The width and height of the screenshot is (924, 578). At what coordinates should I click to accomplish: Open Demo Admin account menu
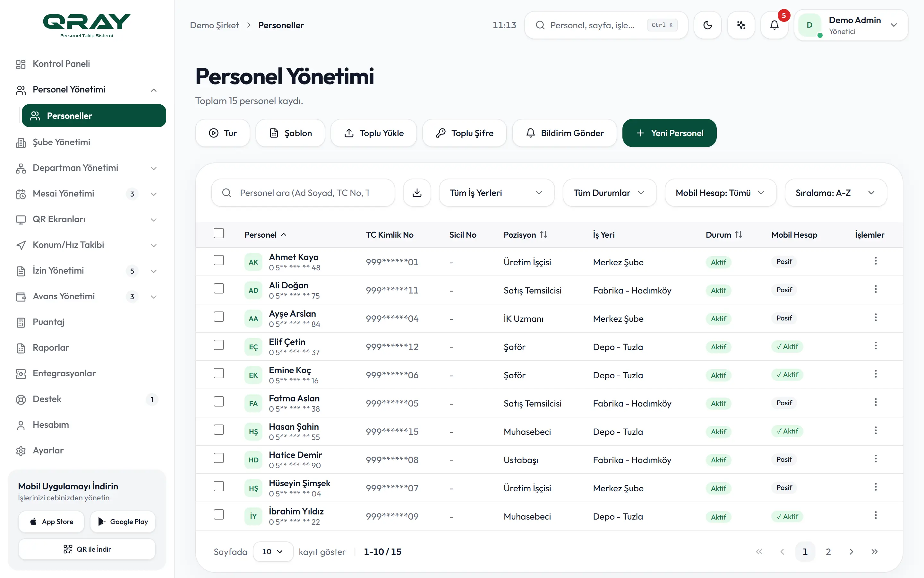[851, 25]
